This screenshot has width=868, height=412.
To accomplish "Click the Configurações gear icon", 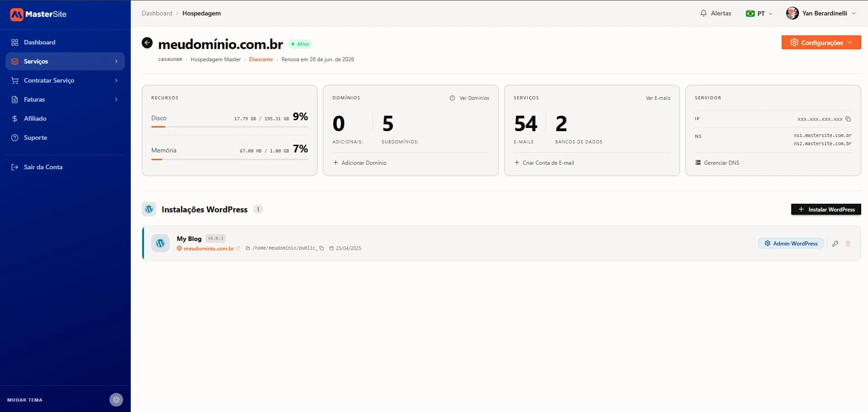I will (794, 42).
